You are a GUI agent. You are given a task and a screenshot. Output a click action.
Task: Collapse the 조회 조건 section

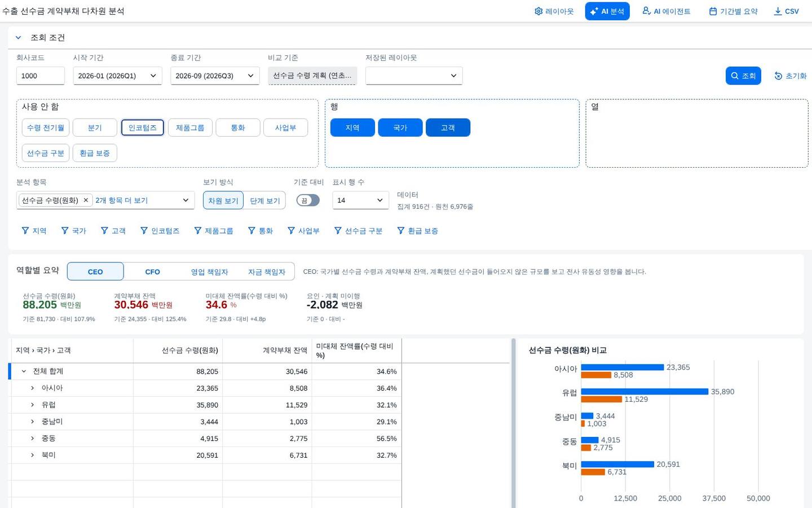click(x=18, y=38)
